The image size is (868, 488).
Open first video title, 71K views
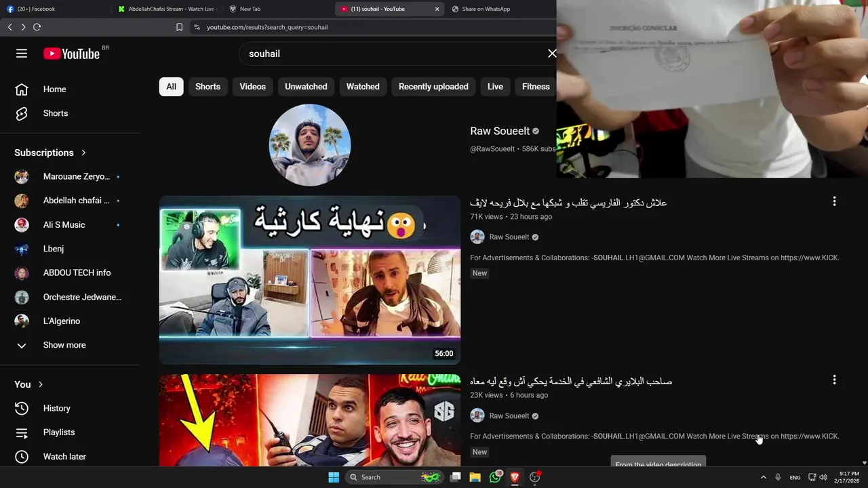(x=568, y=203)
